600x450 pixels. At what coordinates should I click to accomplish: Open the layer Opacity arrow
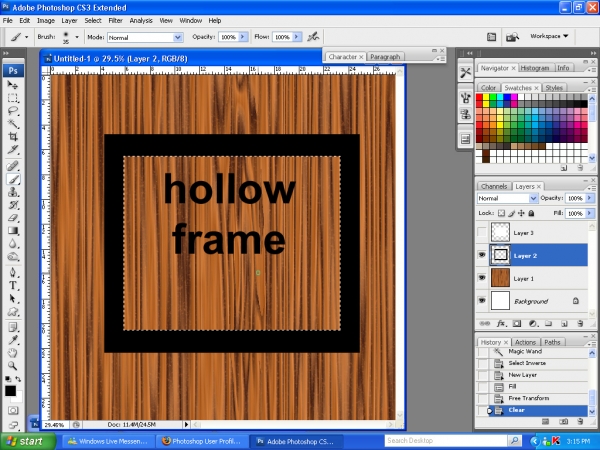pyautogui.click(x=589, y=198)
